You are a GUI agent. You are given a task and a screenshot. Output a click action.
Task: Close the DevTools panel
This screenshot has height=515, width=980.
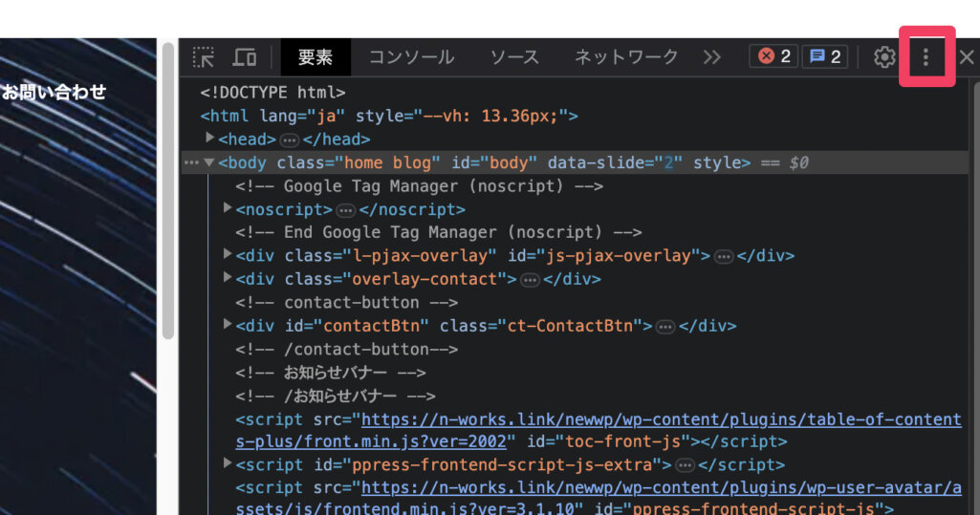[x=966, y=57]
